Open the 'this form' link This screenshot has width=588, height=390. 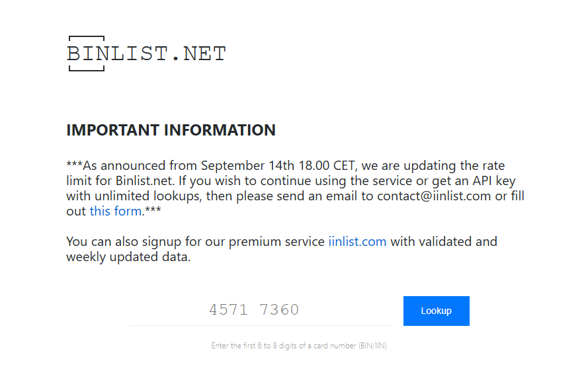(x=116, y=211)
